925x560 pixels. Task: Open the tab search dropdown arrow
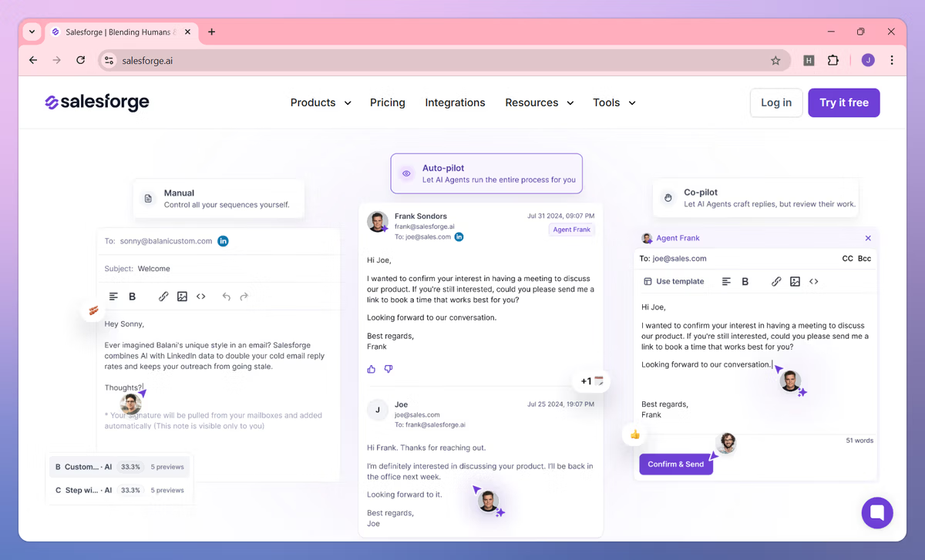(x=32, y=32)
